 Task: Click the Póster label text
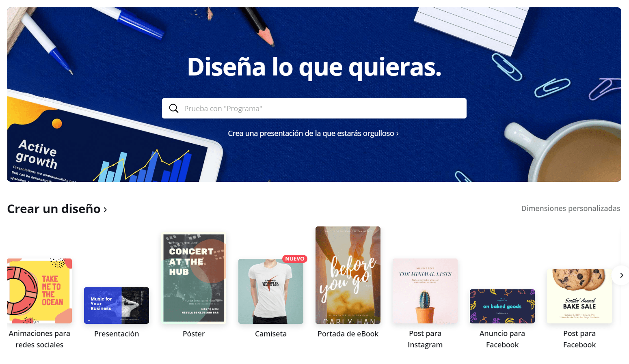pyautogui.click(x=194, y=334)
